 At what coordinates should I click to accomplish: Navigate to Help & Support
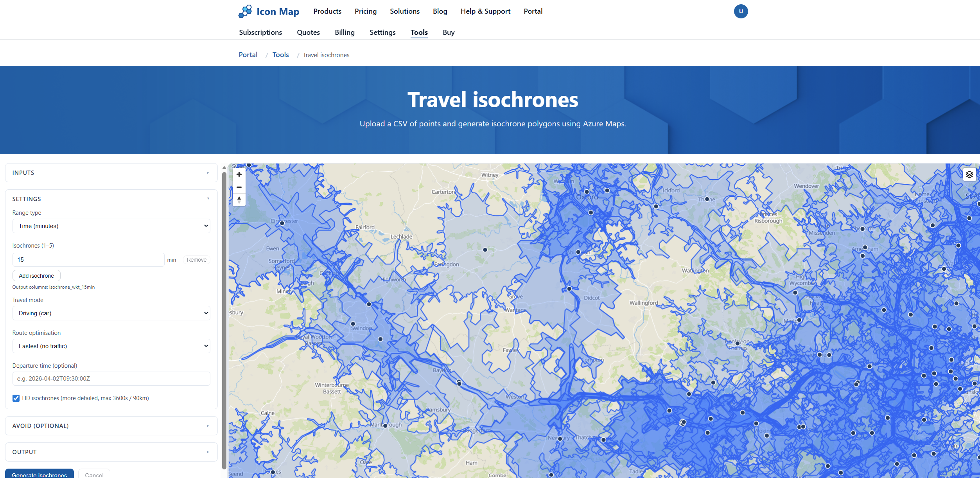click(x=485, y=11)
